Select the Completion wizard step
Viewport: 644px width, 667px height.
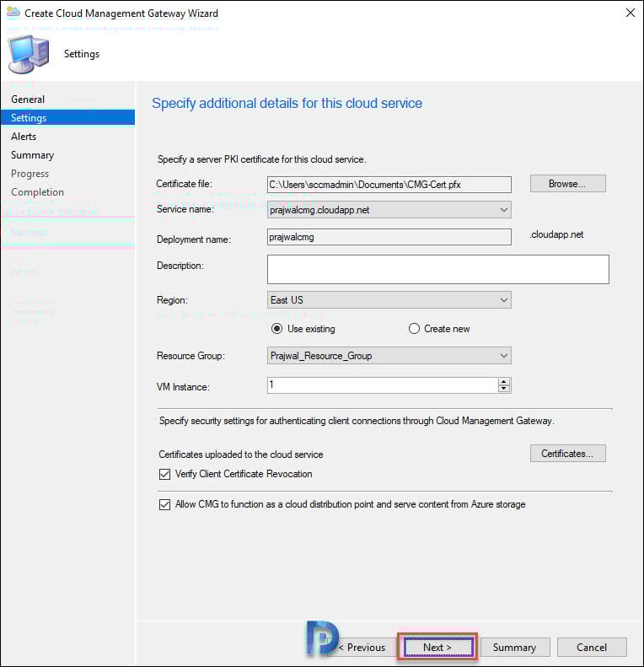pos(37,192)
